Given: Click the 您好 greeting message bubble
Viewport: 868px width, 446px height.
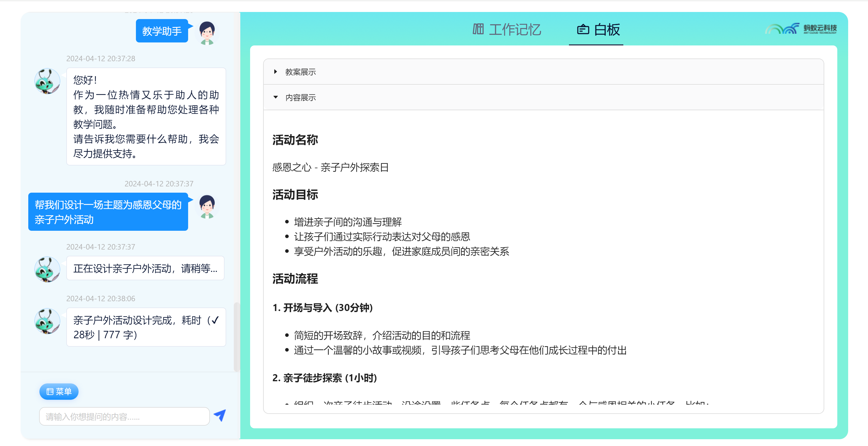Looking at the screenshot, I should point(146,116).
